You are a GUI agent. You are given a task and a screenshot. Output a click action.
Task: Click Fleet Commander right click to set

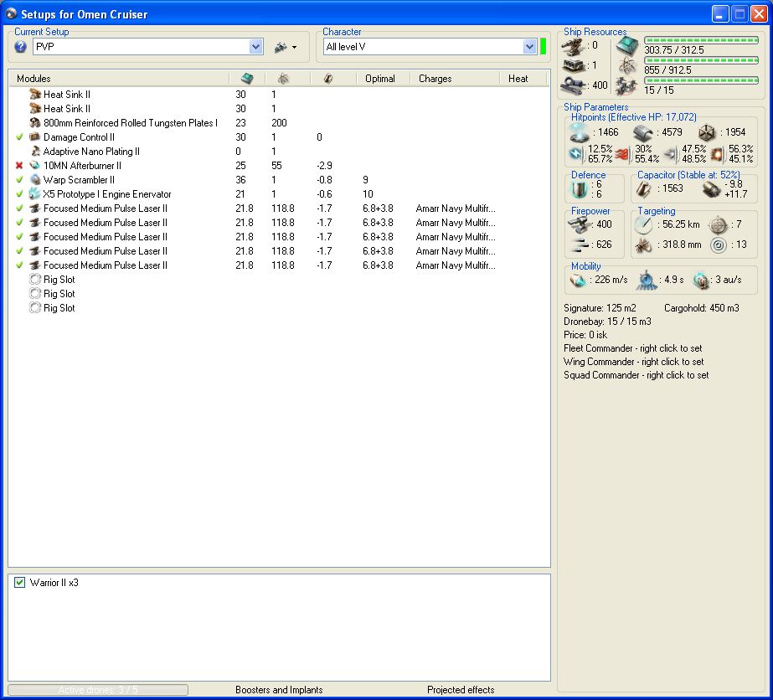tap(633, 348)
